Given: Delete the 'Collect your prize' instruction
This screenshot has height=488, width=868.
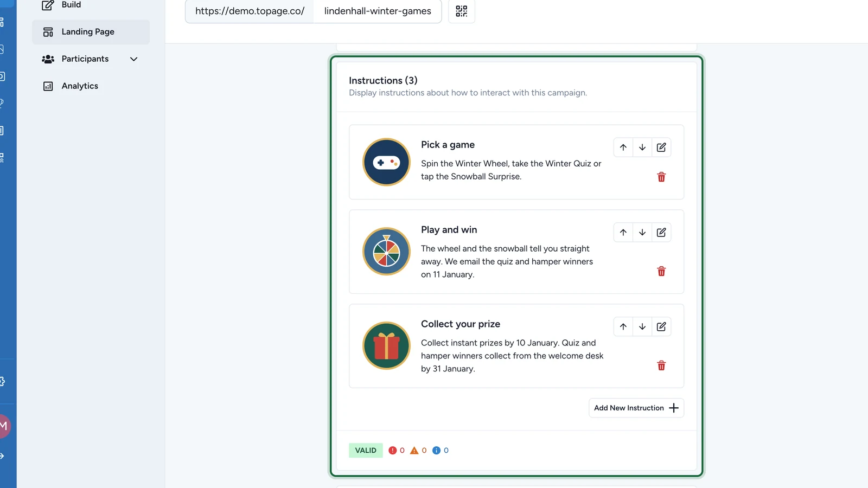Looking at the screenshot, I should click(661, 366).
